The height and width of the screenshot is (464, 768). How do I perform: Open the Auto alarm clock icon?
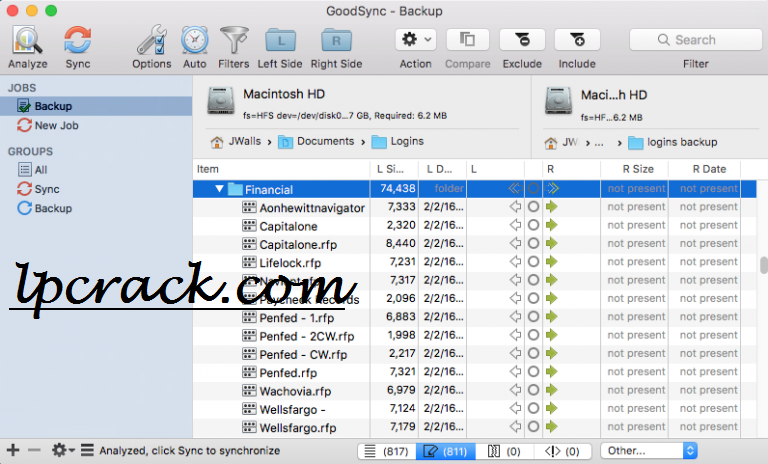click(x=194, y=40)
